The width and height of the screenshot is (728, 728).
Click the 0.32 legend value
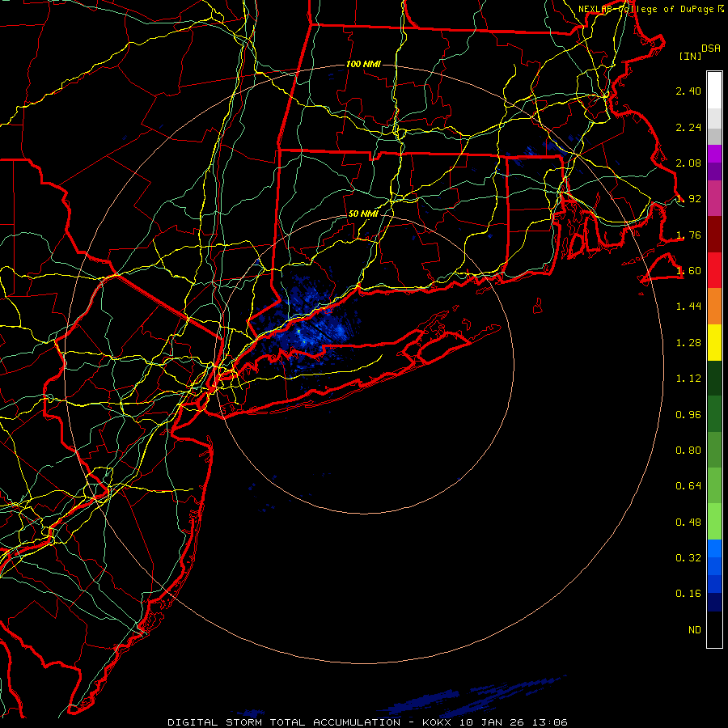688,558
